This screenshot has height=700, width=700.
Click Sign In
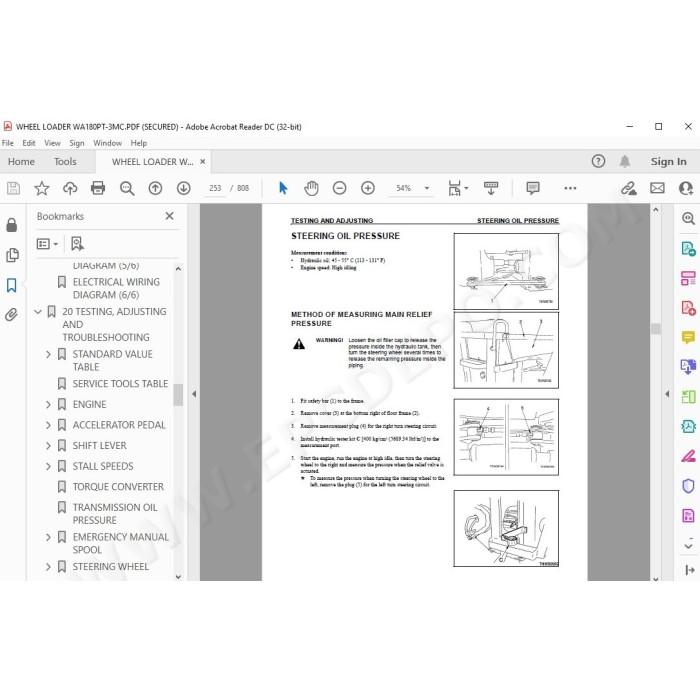point(668,162)
